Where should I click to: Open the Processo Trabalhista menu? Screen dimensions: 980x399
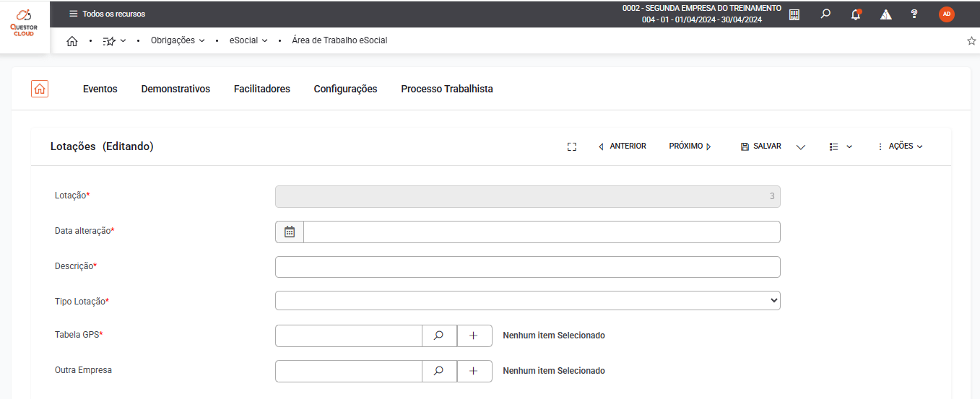tap(447, 89)
